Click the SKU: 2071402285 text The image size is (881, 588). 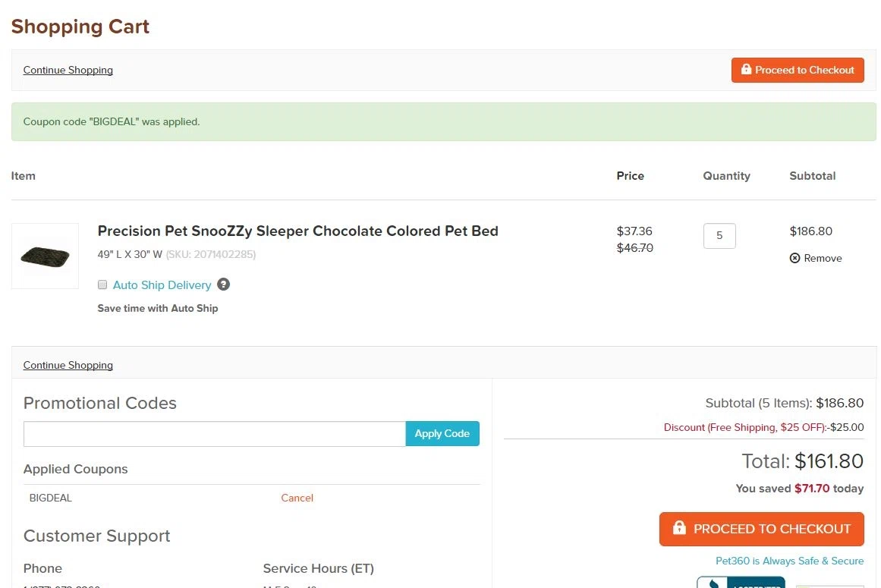[211, 254]
